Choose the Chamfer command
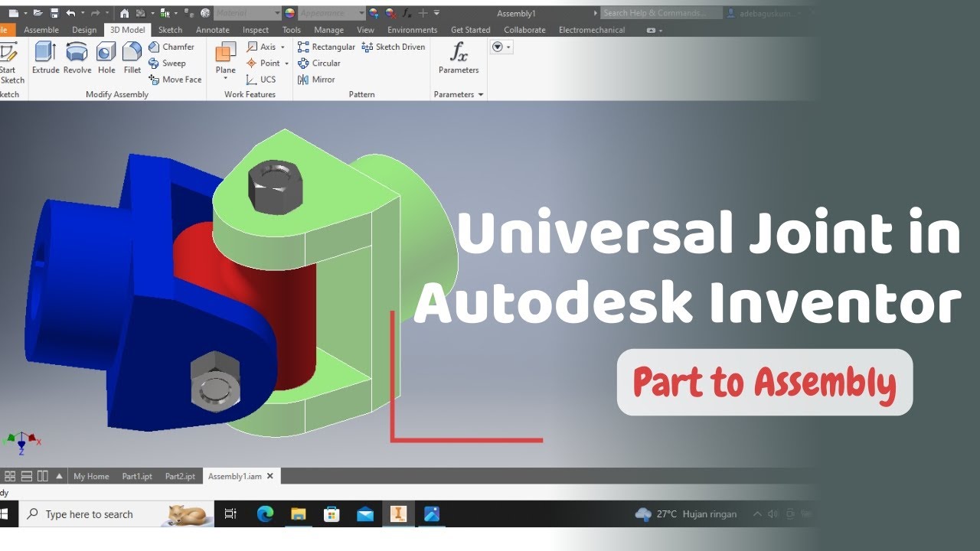Image resolution: width=980 pixels, height=551 pixels. [171, 47]
